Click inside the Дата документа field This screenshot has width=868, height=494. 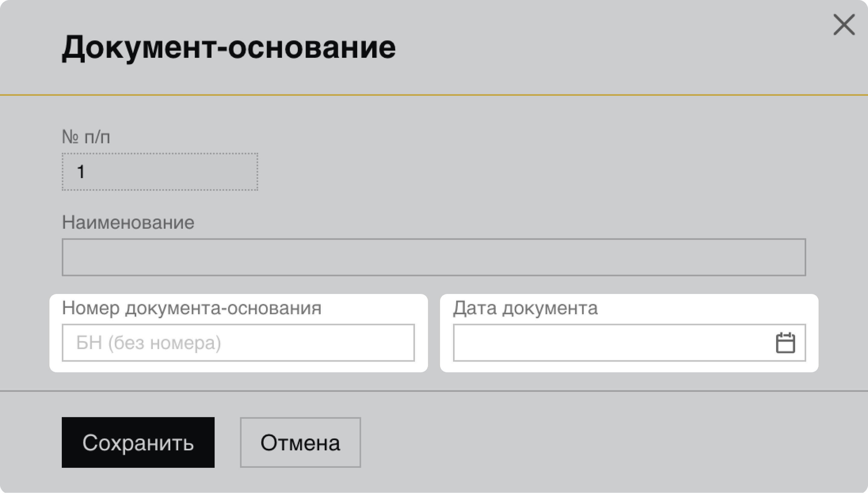611,343
